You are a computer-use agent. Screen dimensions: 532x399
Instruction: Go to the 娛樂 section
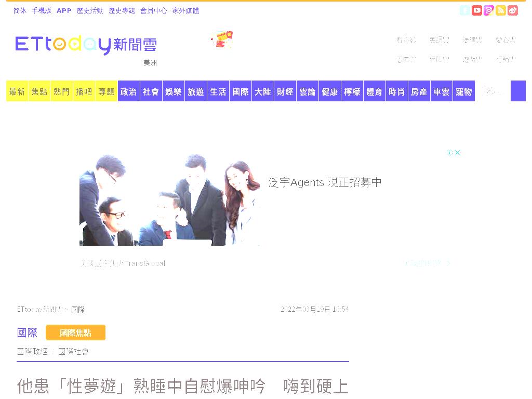click(174, 91)
